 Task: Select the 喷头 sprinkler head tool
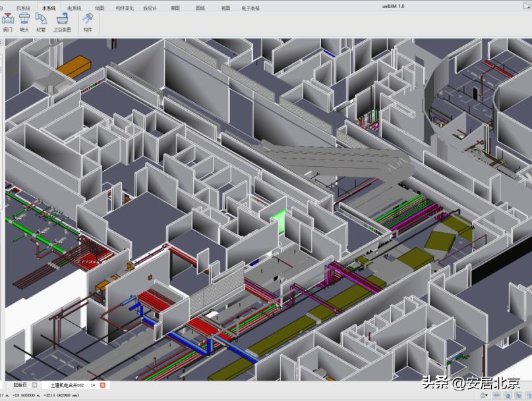click(x=24, y=21)
